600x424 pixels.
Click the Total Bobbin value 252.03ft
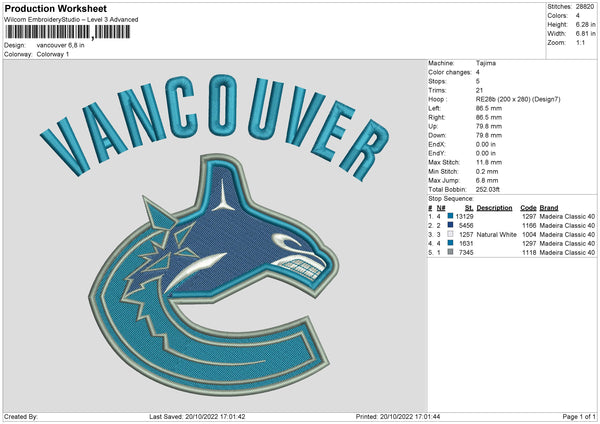click(x=488, y=189)
